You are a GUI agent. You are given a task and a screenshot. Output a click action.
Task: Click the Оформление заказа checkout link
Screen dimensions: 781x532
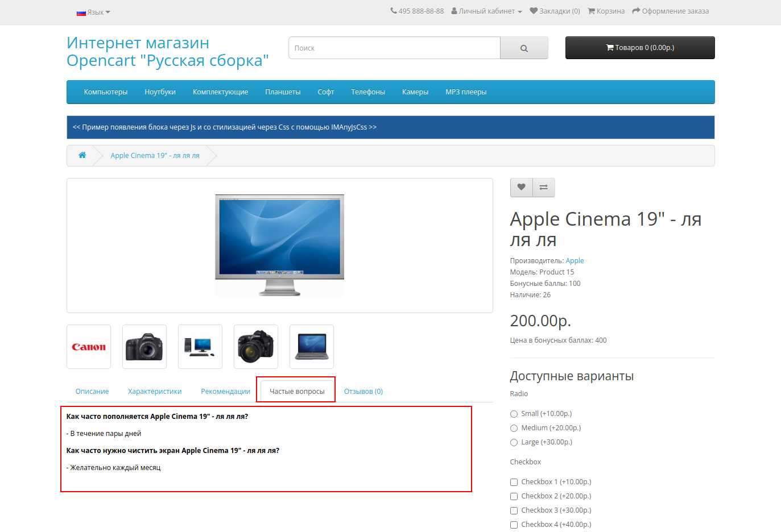[x=670, y=11]
